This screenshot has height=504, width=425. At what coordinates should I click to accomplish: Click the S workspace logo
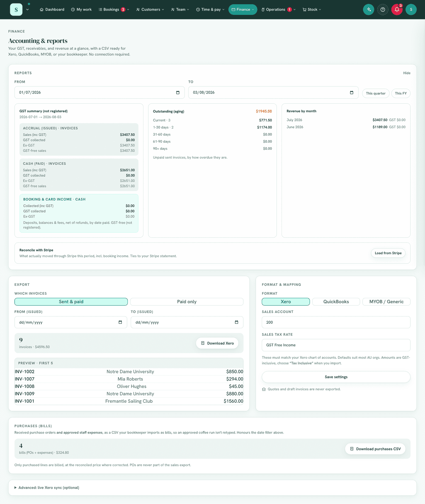pyautogui.click(x=16, y=10)
